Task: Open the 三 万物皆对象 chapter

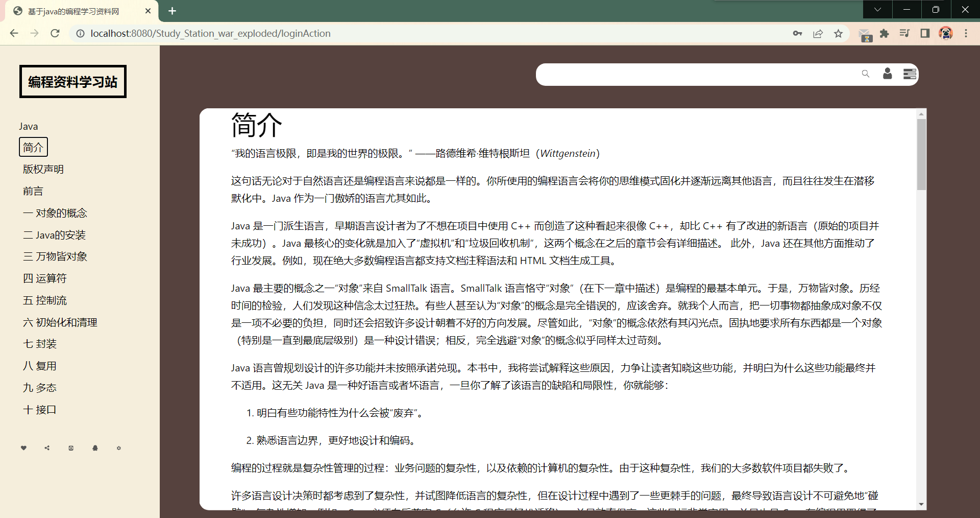Action: 55,256
